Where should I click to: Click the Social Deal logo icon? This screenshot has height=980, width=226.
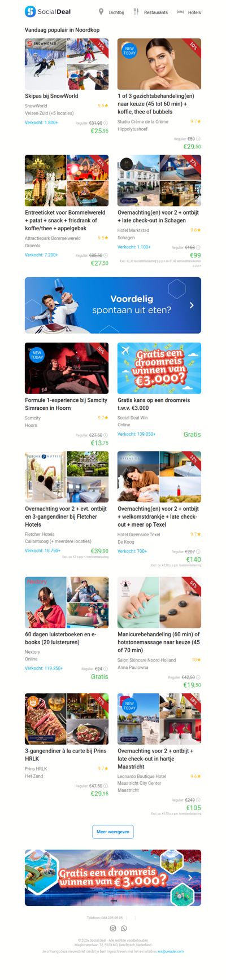(30, 11)
